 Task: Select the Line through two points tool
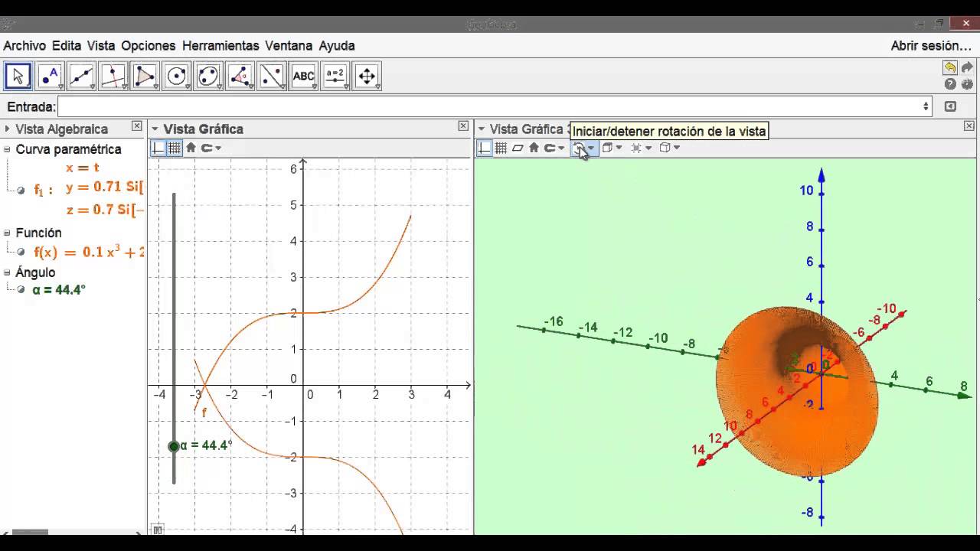[81, 76]
